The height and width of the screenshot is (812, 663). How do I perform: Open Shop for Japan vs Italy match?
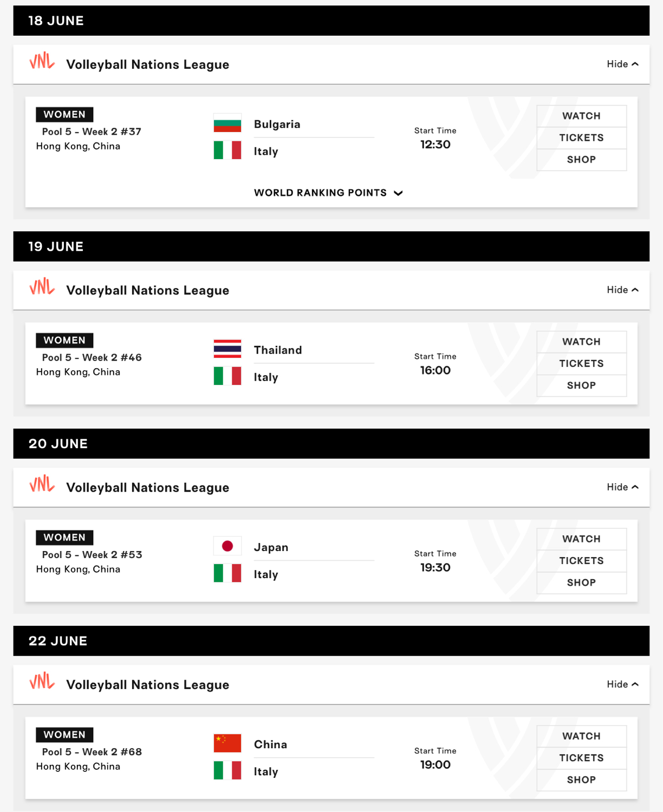(x=581, y=582)
